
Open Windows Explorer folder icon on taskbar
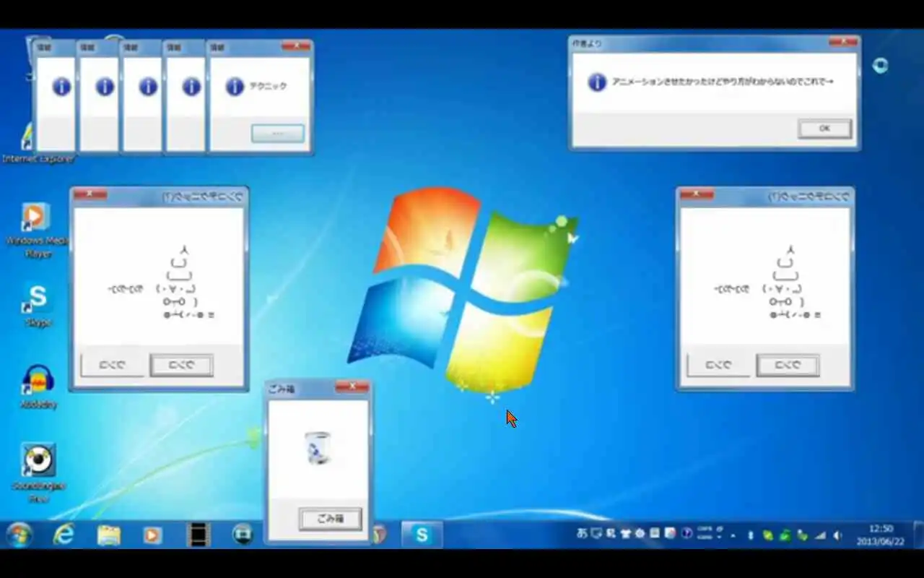pos(109,535)
